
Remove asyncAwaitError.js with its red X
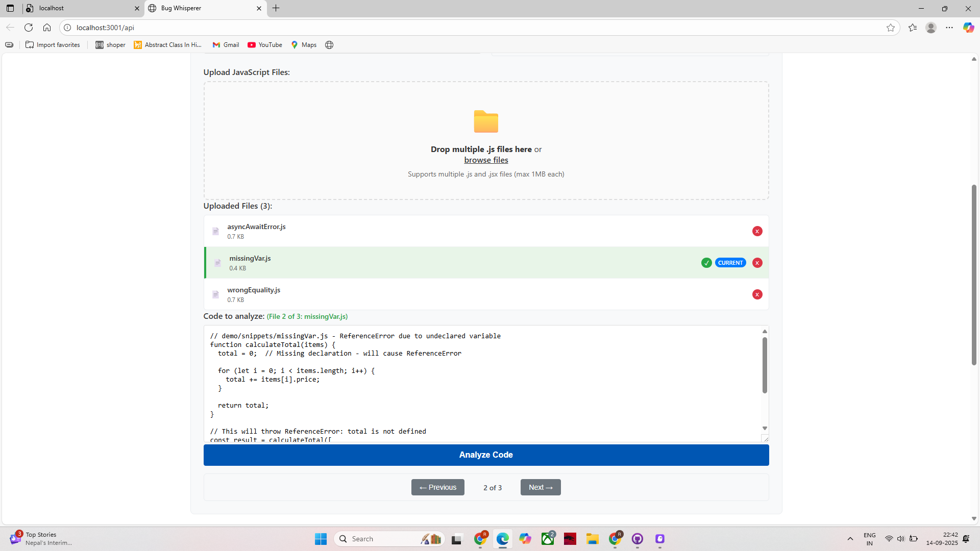coord(757,231)
